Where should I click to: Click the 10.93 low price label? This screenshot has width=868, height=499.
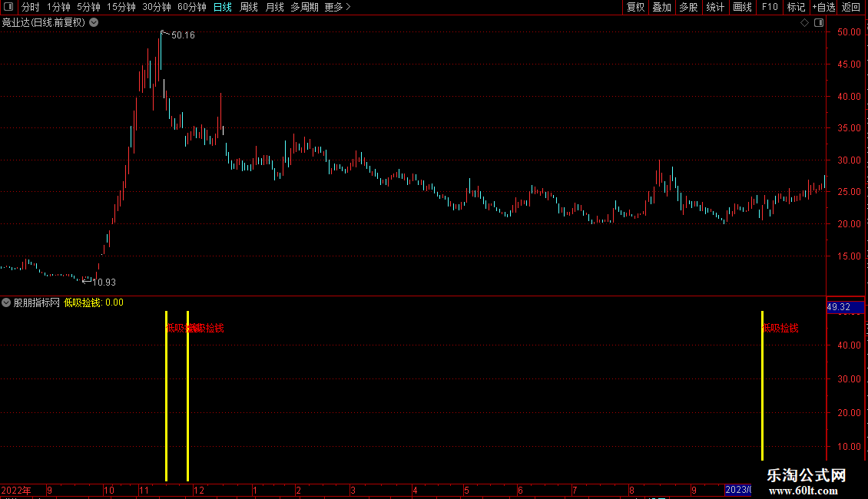point(104,283)
